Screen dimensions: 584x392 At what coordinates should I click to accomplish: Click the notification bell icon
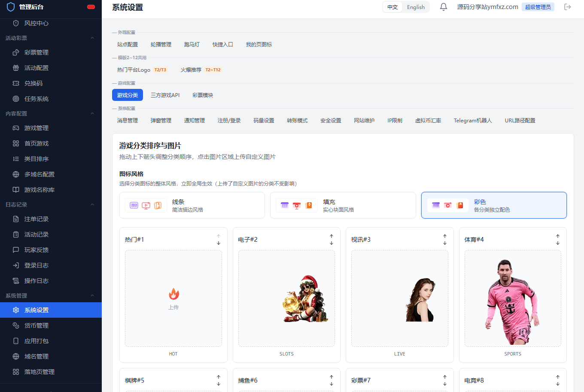(x=444, y=7)
